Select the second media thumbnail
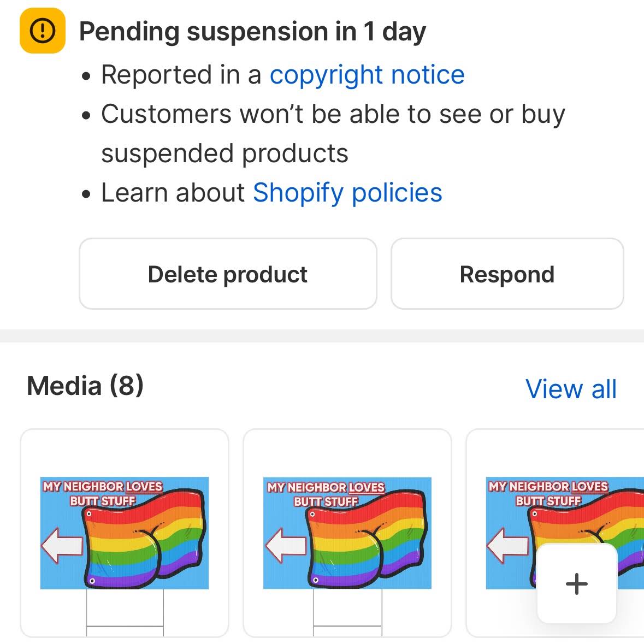This screenshot has height=644, width=644. point(347,533)
